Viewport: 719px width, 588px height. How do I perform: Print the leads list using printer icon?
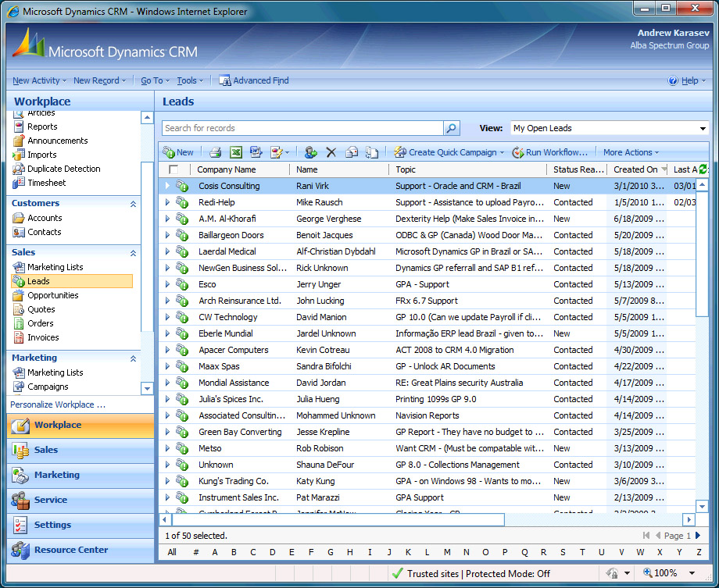216,152
